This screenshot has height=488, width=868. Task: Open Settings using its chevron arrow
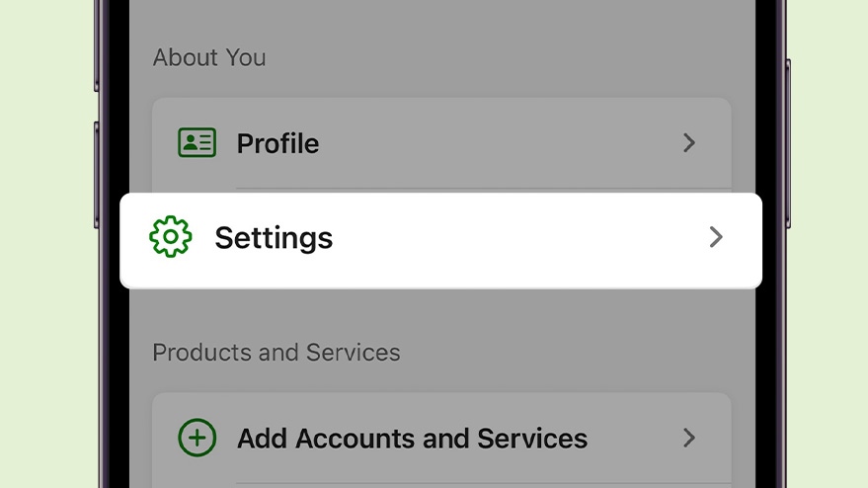pos(716,237)
